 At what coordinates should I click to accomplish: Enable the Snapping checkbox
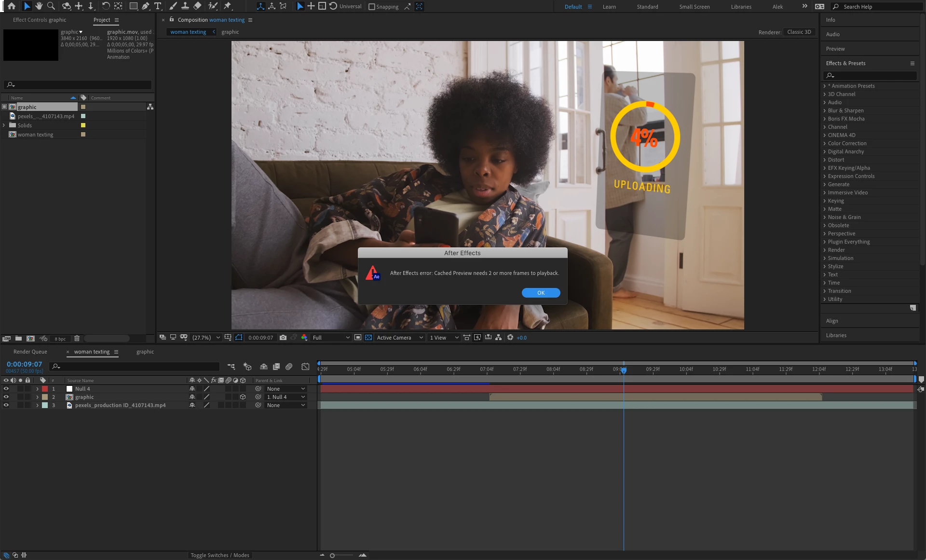[372, 7]
